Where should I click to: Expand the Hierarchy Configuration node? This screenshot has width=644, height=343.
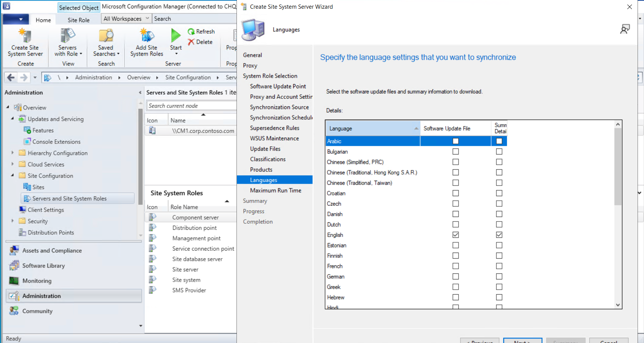[x=12, y=153]
